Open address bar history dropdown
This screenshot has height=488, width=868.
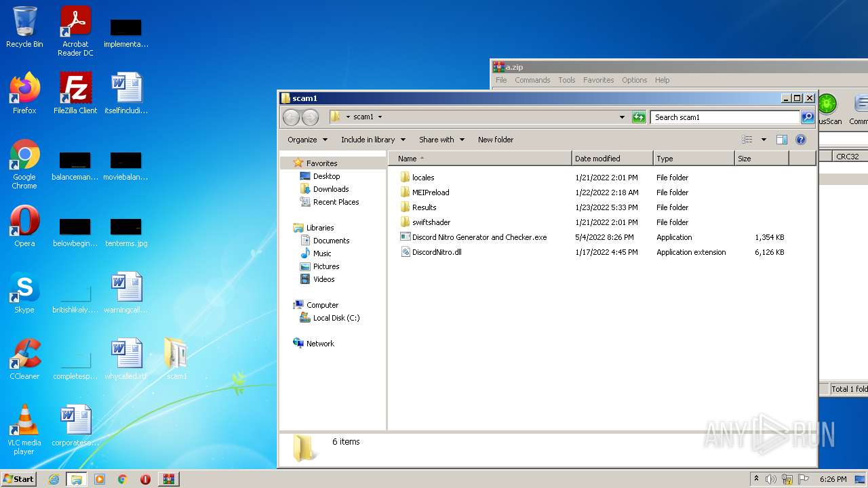click(622, 117)
